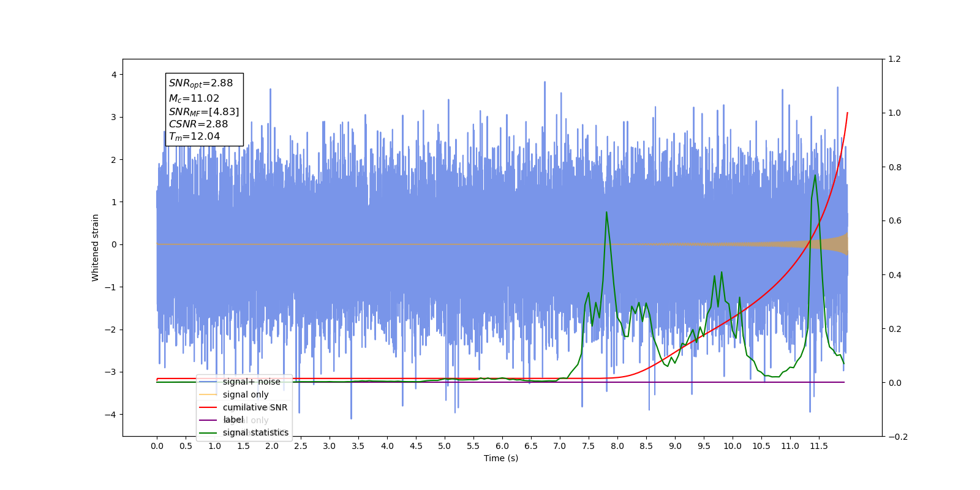Click the right y-axis tick label 0.6
The width and height of the screenshot is (980, 490).
pos(895,221)
